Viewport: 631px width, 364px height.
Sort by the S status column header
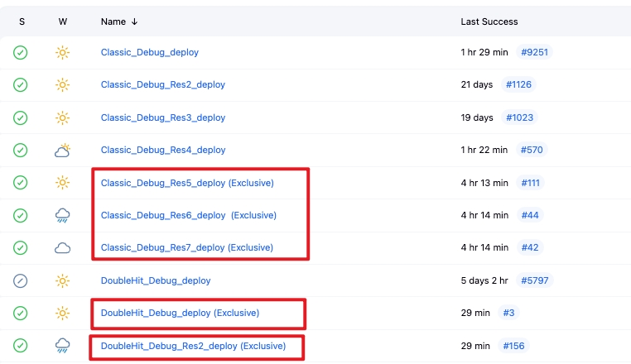22,22
